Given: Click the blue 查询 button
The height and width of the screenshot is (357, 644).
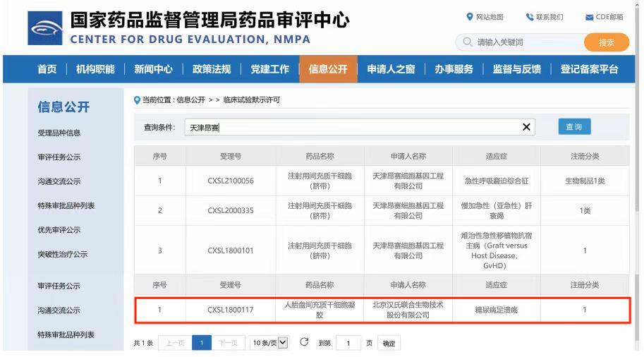Looking at the screenshot, I should [574, 126].
